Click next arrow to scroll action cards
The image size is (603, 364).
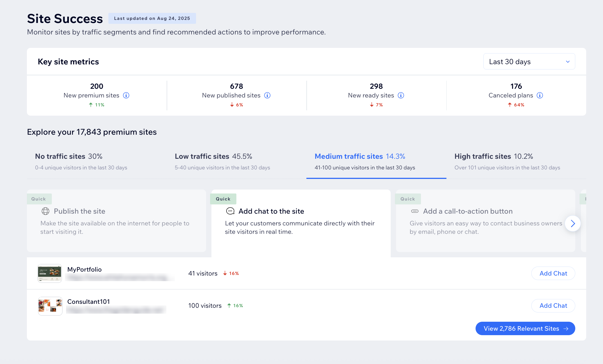click(x=572, y=223)
